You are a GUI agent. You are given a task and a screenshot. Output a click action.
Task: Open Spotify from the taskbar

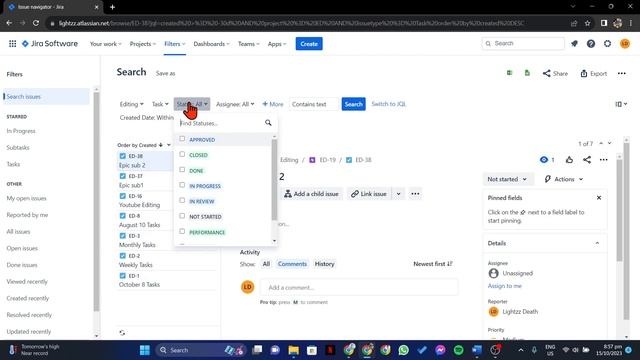tap(458, 350)
